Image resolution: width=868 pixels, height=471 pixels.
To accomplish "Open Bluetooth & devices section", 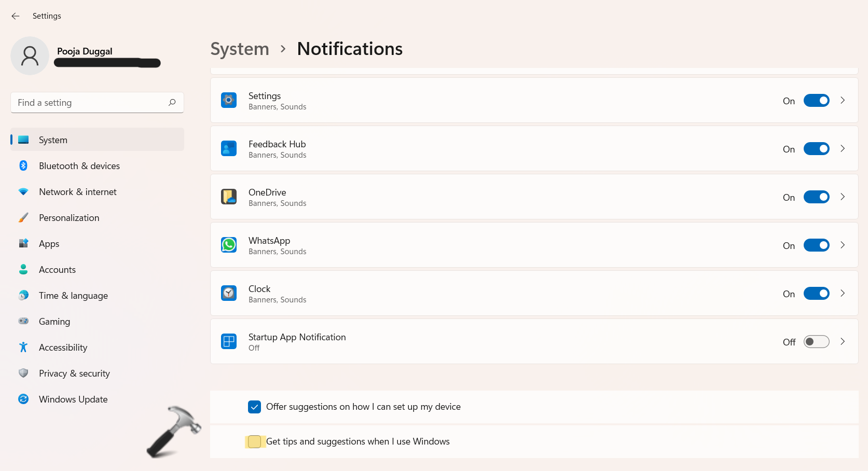I will (x=79, y=166).
